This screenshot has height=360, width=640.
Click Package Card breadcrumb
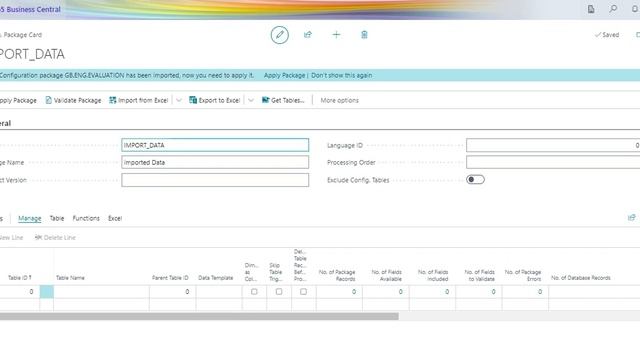pos(22,35)
